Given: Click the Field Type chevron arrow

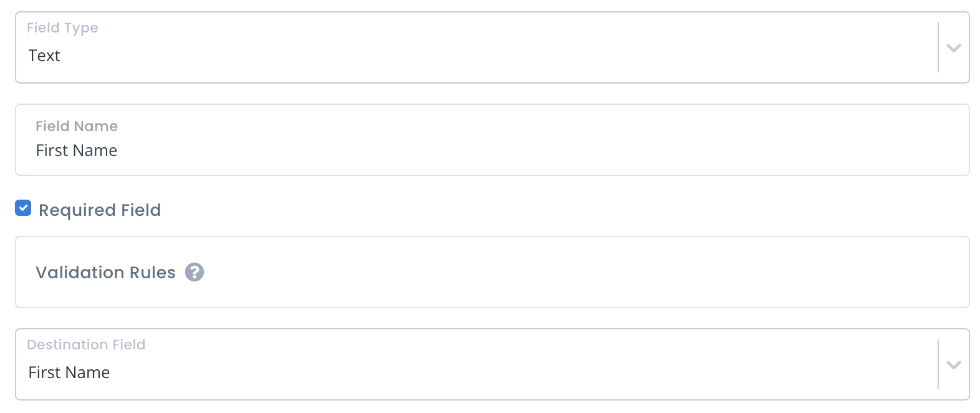Looking at the screenshot, I should [x=953, y=48].
